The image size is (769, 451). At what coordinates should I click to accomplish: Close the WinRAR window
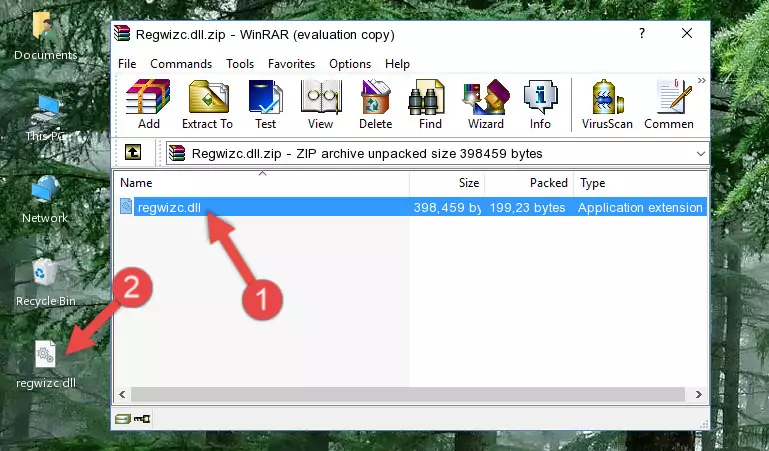(x=687, y=33)
